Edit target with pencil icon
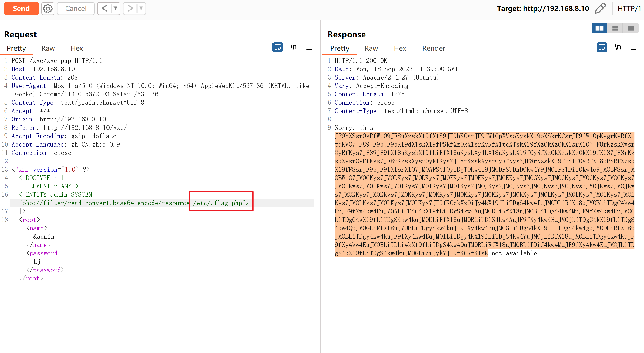Screen dimensions: 644x353 [600, 9]
